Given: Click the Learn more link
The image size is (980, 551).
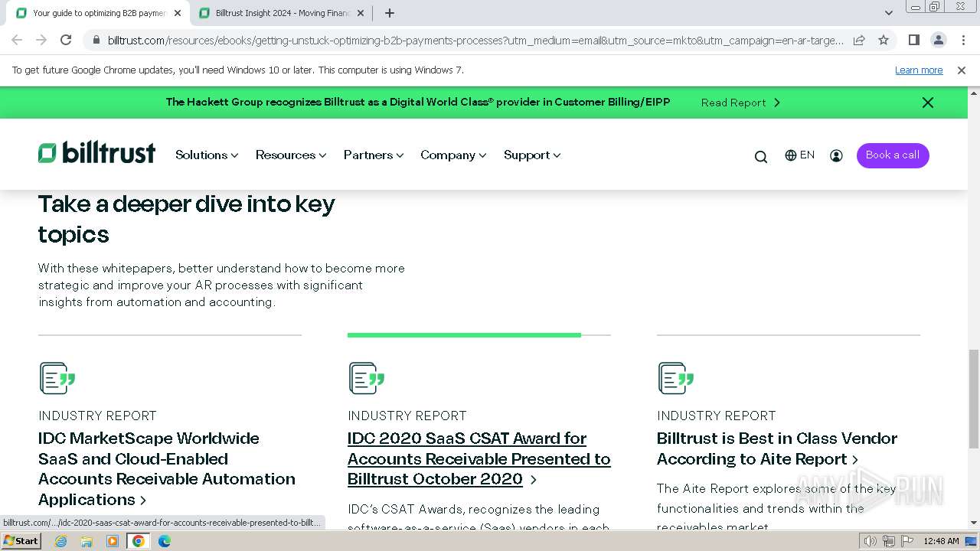Looking at the screenshot, I should tap(919, 70).
